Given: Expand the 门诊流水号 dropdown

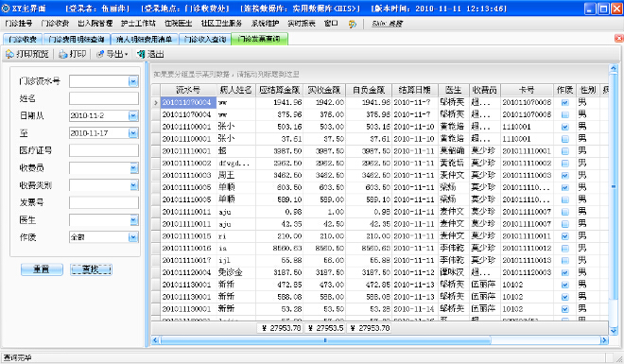Looking at the screenshot, I should click(133, 81).
